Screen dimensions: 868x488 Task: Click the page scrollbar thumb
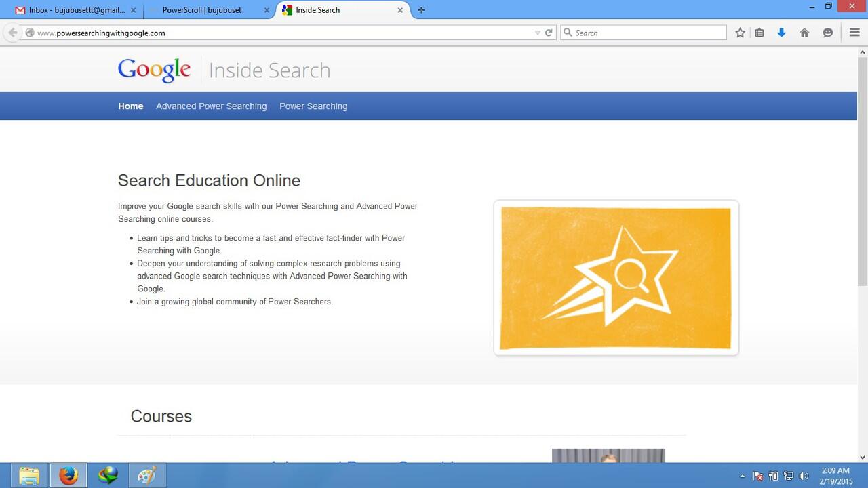tap(863, 171)
